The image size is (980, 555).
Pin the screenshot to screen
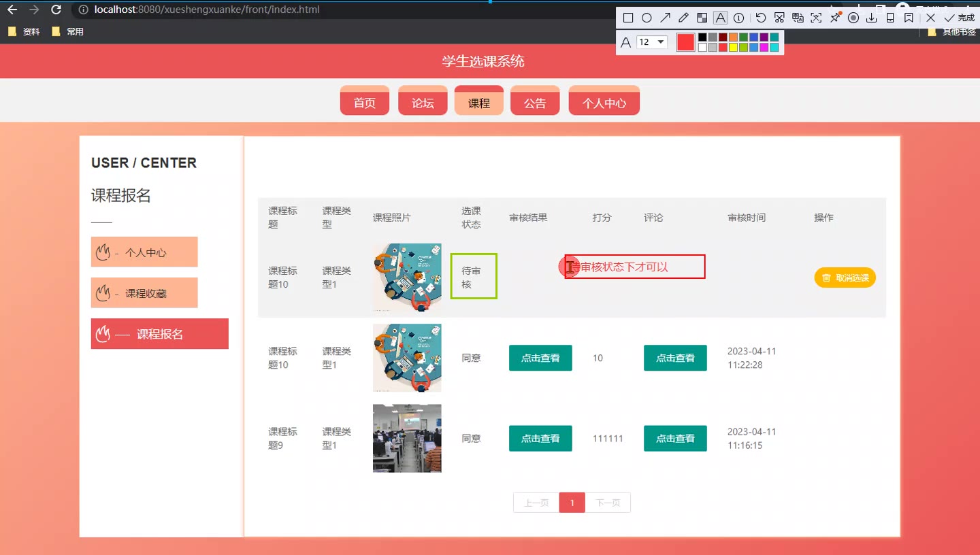(835, 18)
